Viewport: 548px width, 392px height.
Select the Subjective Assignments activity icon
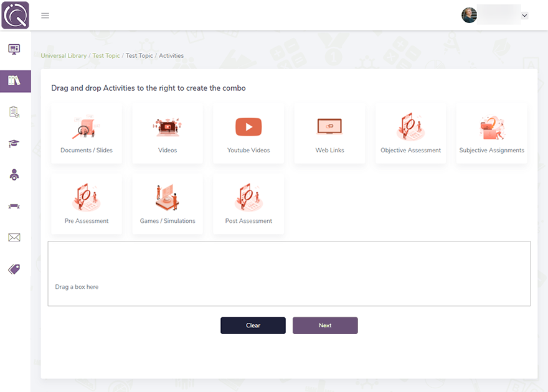pos(492,128)
